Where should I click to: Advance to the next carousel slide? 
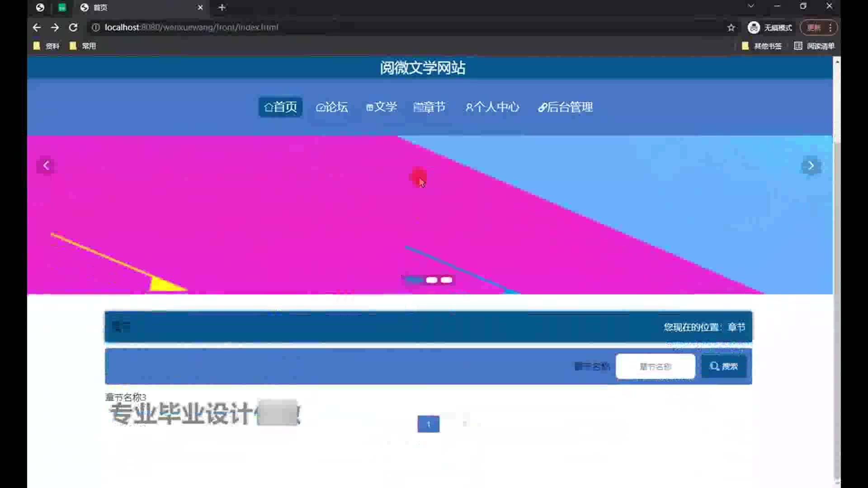click(x=811, y=166)
